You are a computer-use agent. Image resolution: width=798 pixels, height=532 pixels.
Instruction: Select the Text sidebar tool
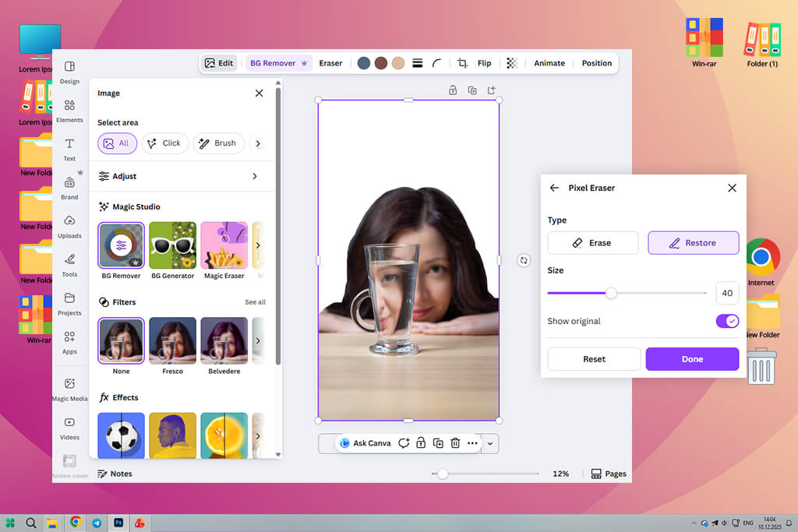click(x=69, y=149)
